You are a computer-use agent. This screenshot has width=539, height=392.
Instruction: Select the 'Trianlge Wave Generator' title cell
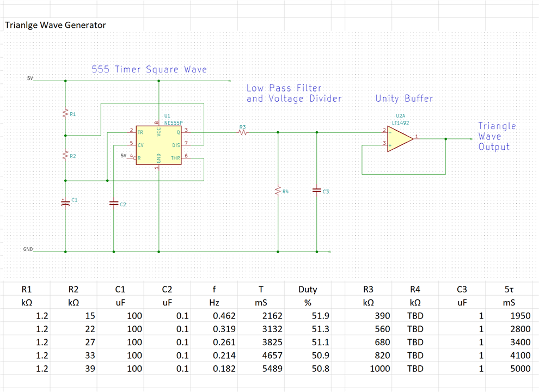[56, 25]
